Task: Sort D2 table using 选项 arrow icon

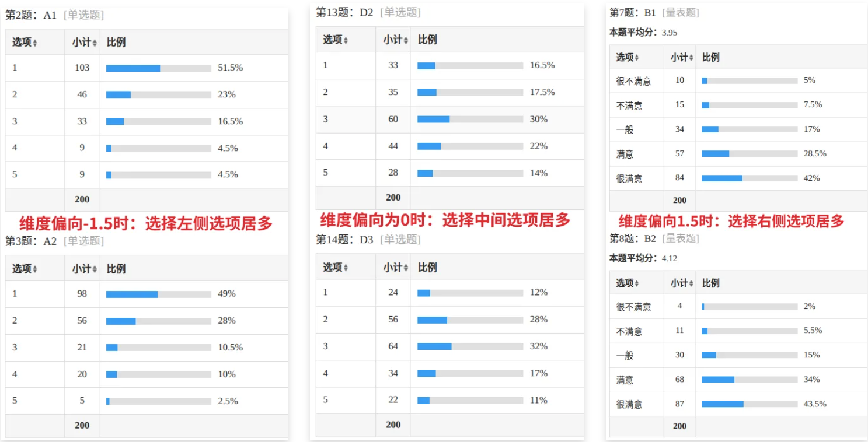Action: 346,41
